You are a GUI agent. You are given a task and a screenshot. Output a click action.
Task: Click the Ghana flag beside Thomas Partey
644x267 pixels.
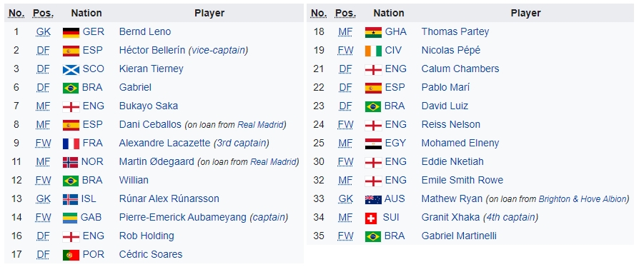click(373, 32)
